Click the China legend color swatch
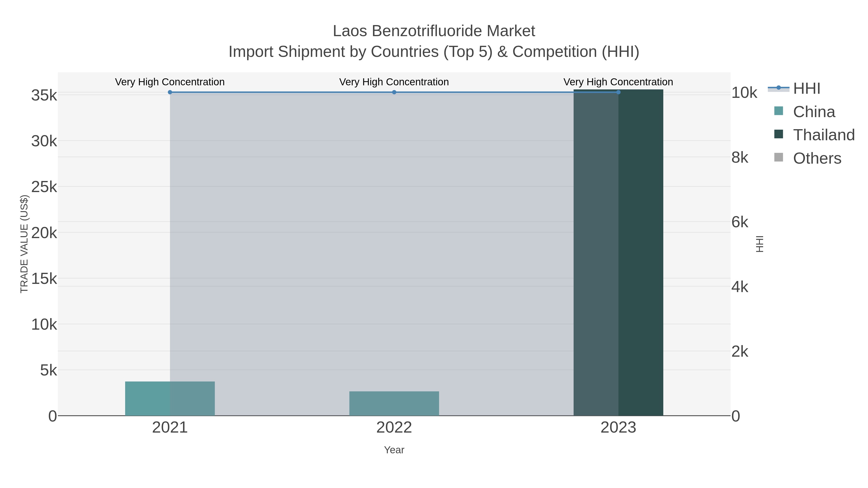This screenshot has height=488, width=868. tap(779, 111)
